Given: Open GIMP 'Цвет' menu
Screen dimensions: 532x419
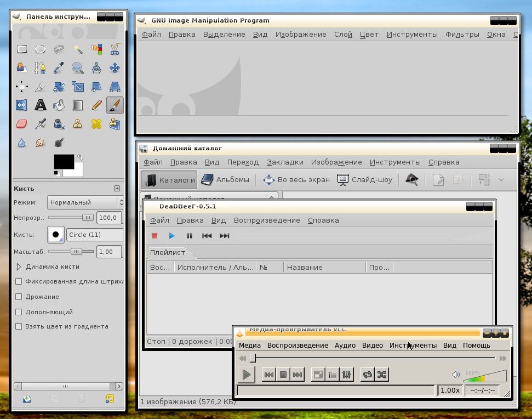Looking at the screenshot, I should [369, 35].
